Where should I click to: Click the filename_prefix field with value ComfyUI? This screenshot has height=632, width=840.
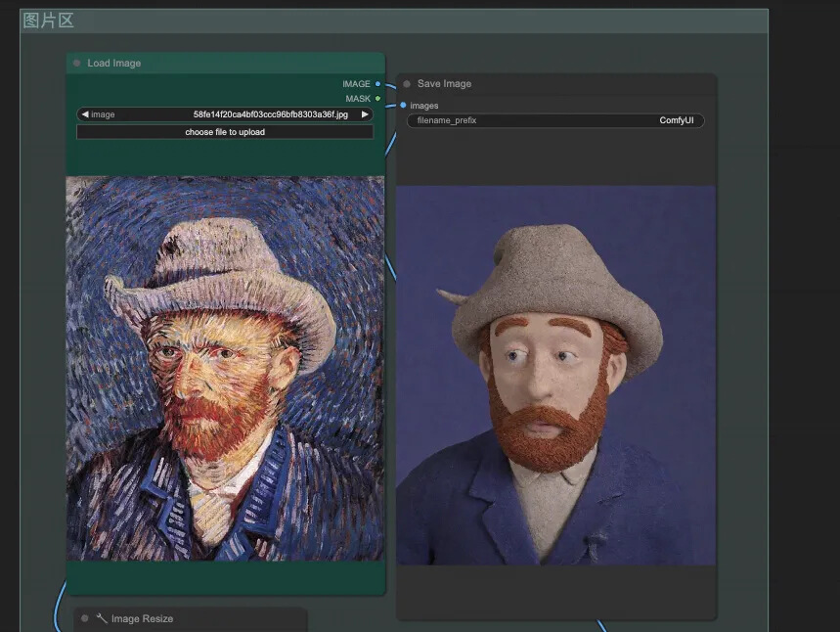click(x=555, y=121)
